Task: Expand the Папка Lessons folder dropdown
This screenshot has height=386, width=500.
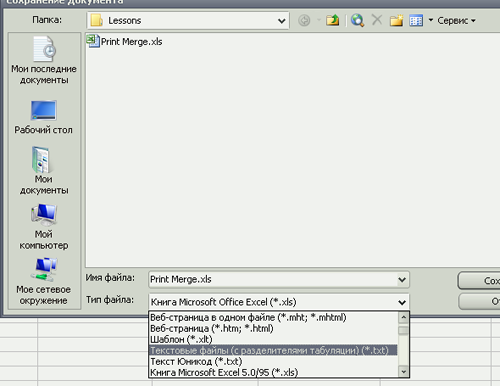Action: click(x=282, y=21)
